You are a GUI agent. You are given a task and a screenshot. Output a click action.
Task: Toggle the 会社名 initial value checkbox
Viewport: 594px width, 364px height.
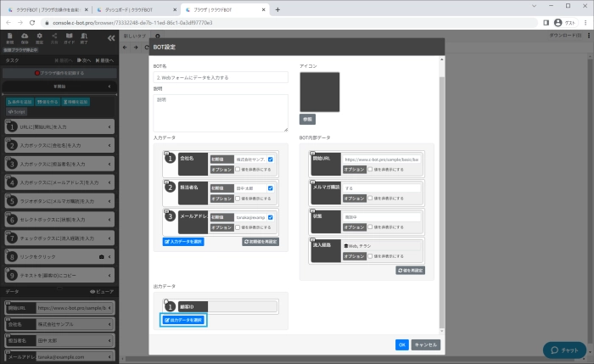click(271, 159)
